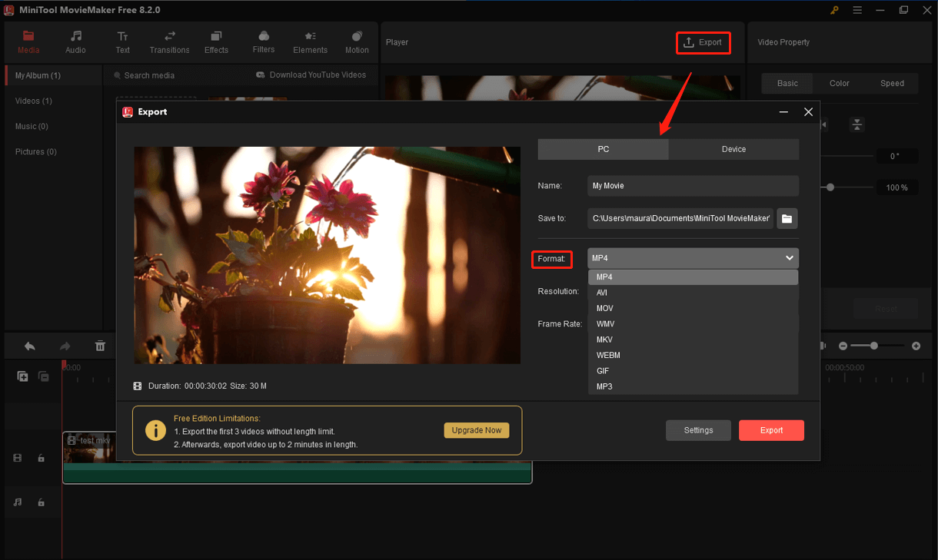Open the premium key icon in title bar
Viewport: 938px width, 560px height.
(x=834, y=10)
